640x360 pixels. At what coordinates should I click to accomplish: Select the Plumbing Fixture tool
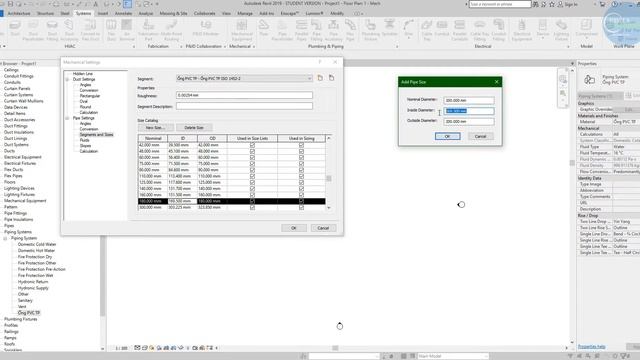pyautogui.click(x=371, y=30)
